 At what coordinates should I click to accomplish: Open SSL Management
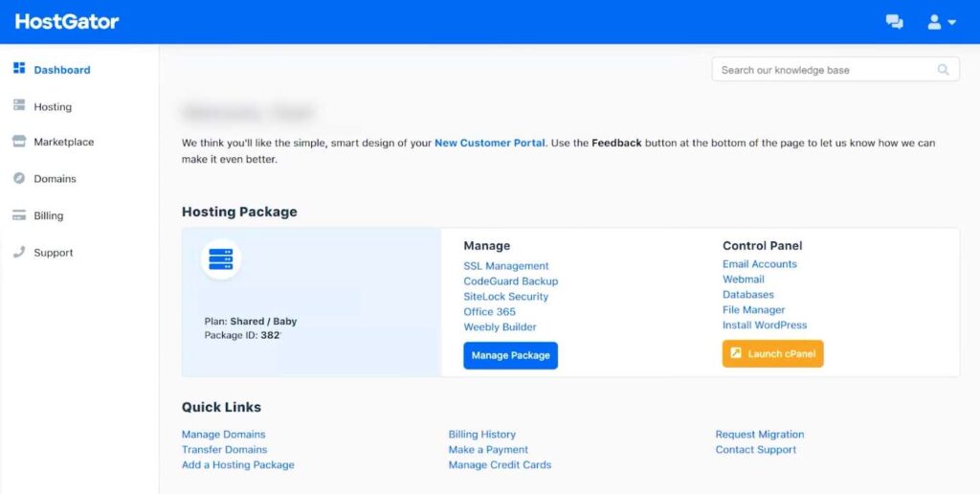[506, 266]
